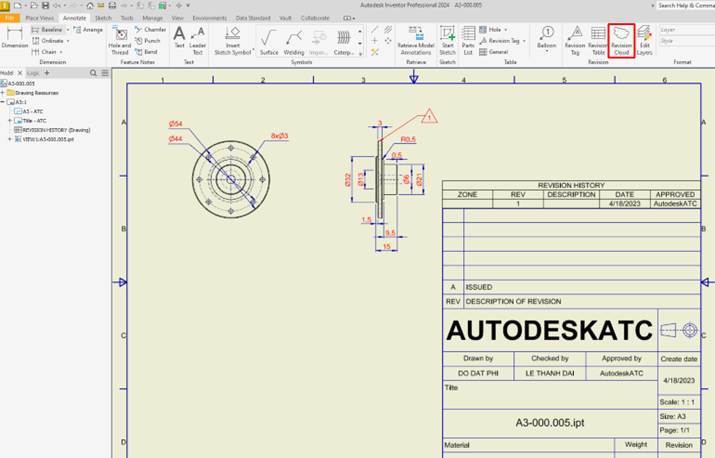Expand the Drawing Resources folder
This screenshot has width=715, height=458.
[x=3, y=93]
